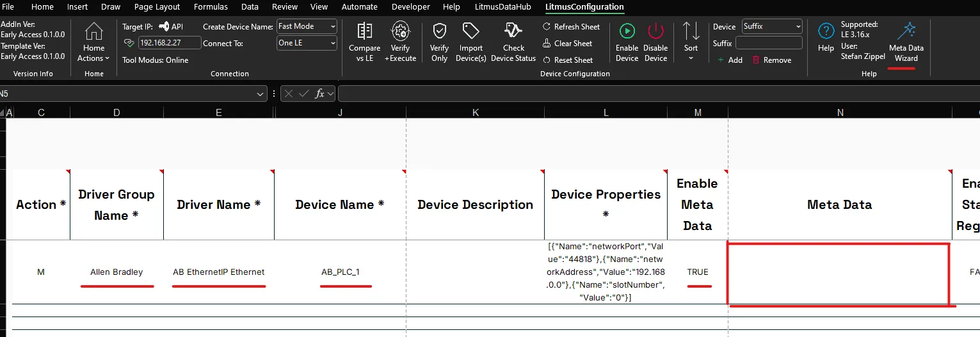Image resolution: width=980 pixels, height=337 pixels.
Task: Click Reset Sheet
Action: (568, 60)
